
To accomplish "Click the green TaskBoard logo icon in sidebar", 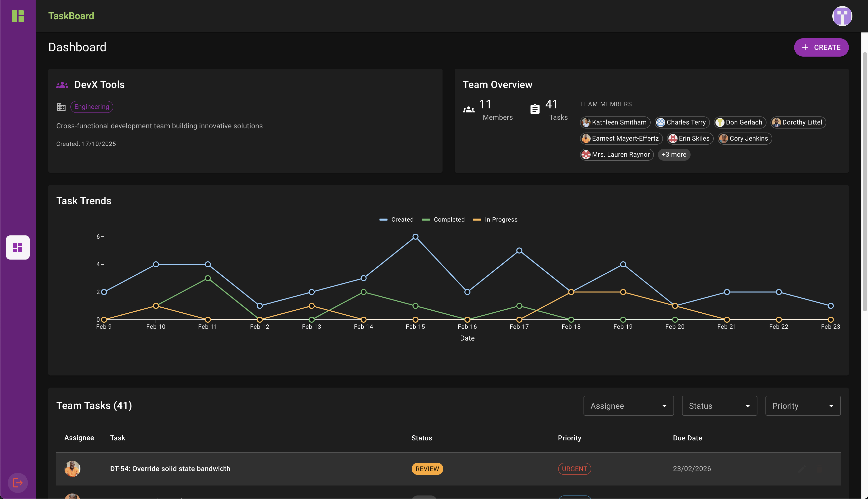I will click(18, 16).
